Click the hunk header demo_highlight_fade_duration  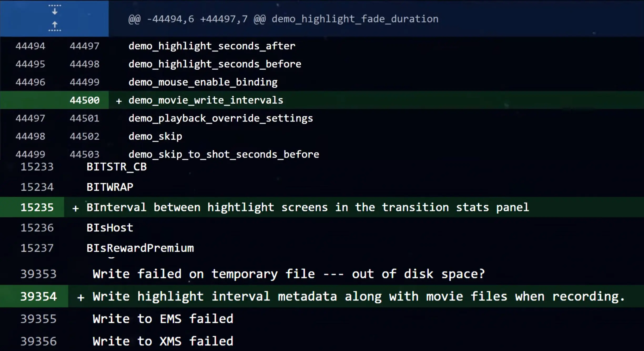click(283, 19)
